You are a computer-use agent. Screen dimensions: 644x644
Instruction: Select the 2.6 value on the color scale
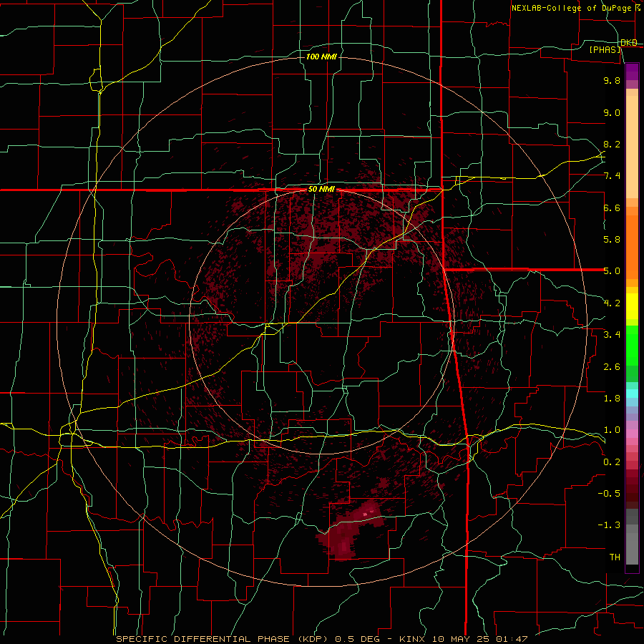612,367
